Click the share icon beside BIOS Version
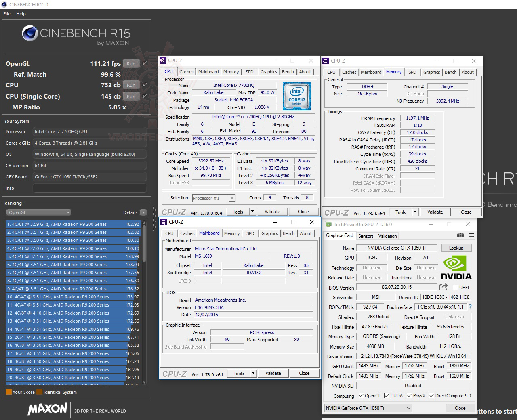This screenshot has height=420, width=517. coord(443,287)
